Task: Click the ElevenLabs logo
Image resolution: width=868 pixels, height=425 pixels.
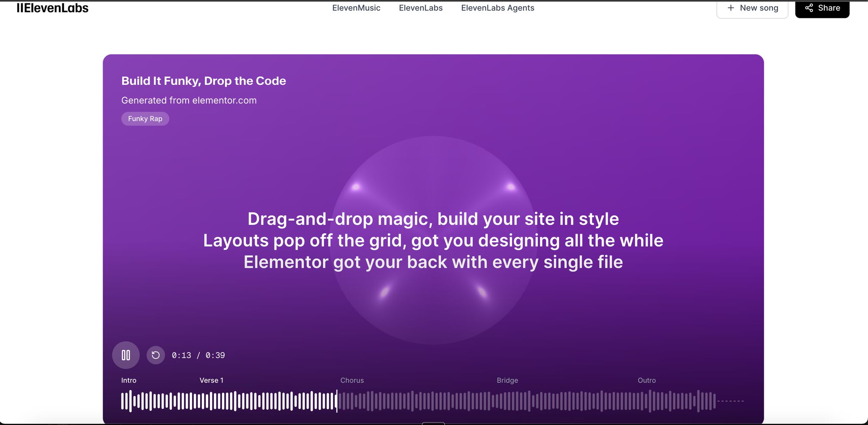Action: click(x=53, y=8)
